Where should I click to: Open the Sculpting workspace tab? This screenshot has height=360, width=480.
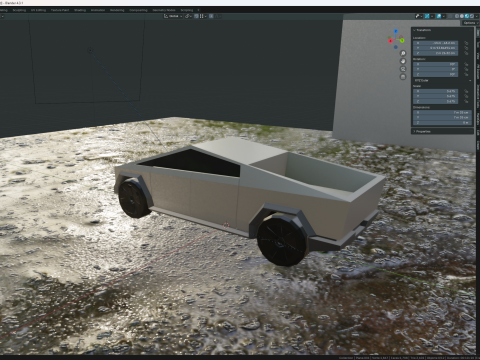[x=19, y=10]
